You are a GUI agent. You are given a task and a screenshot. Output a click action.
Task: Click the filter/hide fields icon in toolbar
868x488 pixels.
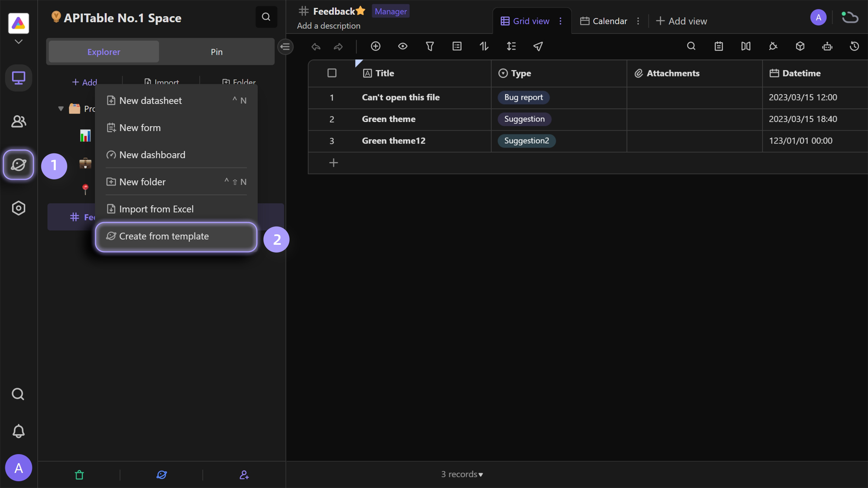(430, 46)
